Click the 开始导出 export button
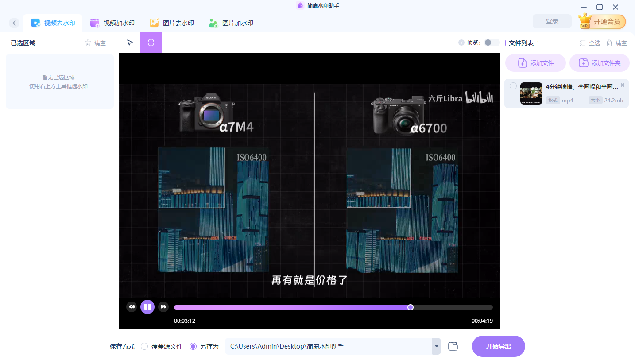 (x=499, y=346)
